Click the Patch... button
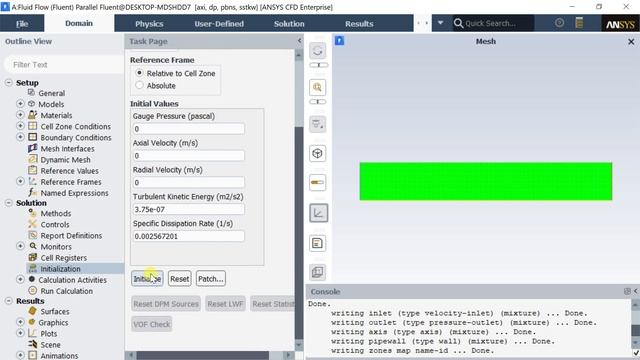 point(211,279)
